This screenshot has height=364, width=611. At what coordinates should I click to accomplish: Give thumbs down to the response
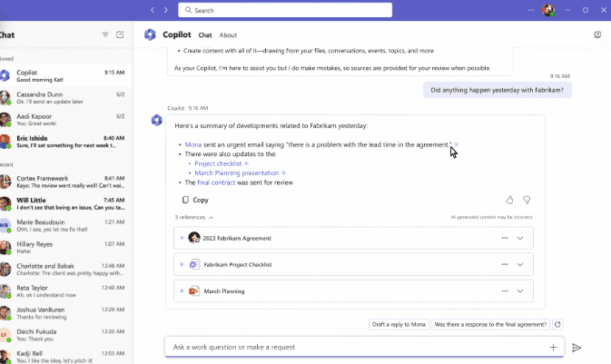tap(527, 200)
